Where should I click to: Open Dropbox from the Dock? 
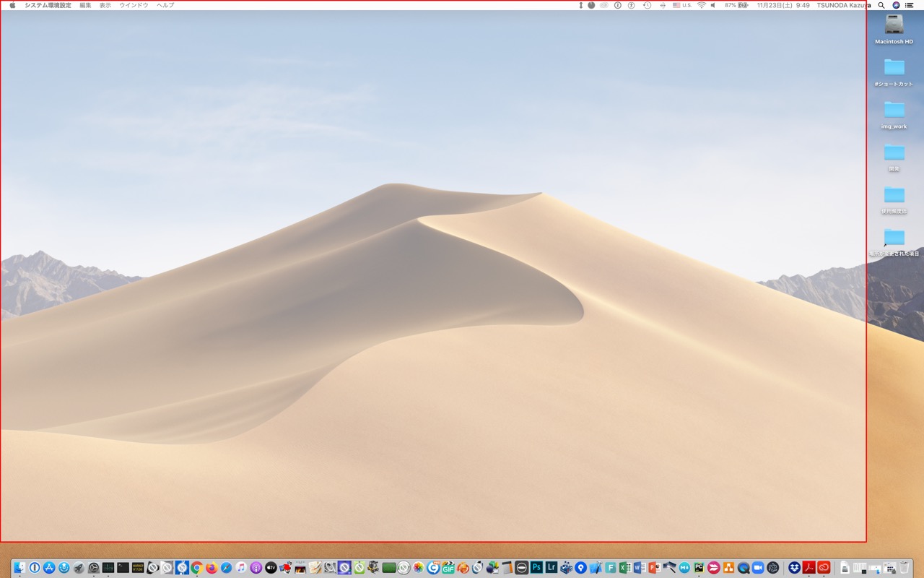pos(795,568)
